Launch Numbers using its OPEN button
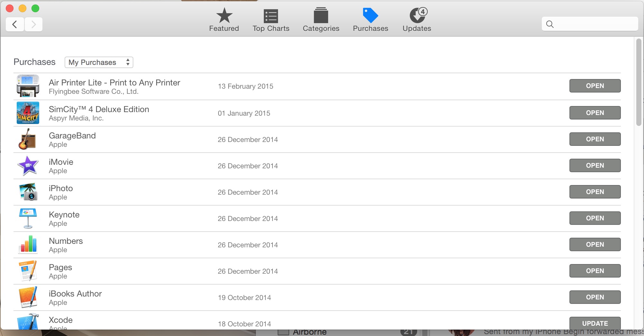The image size is (644, 336). (x=595, y=244)
